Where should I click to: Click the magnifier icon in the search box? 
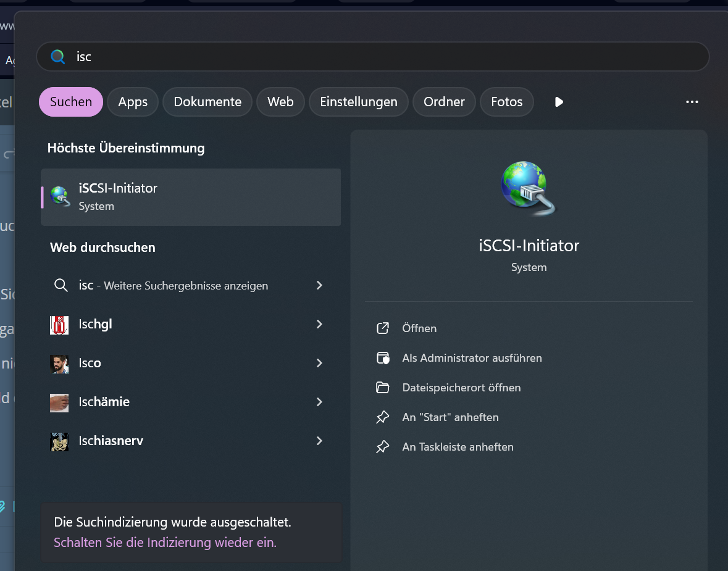point(57,57)
